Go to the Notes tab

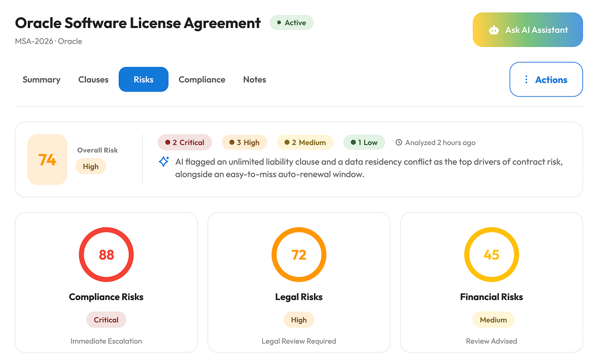[x=254, y=79]
